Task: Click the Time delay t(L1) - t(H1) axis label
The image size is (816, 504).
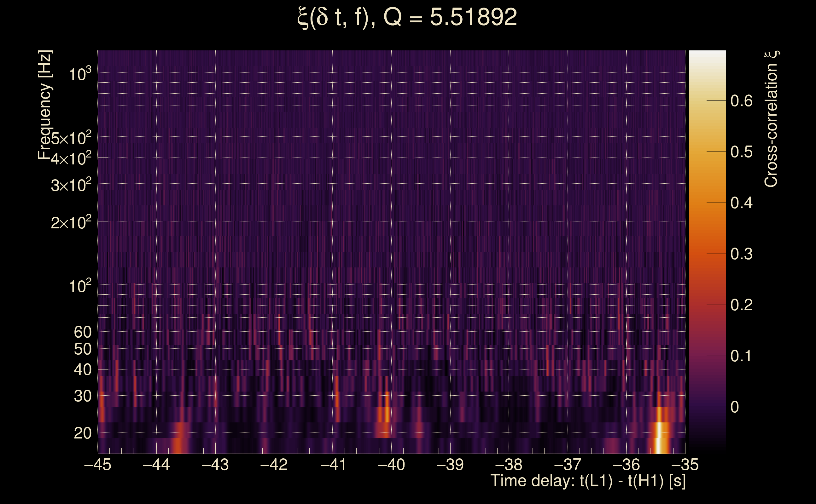Action: (588, 481)
